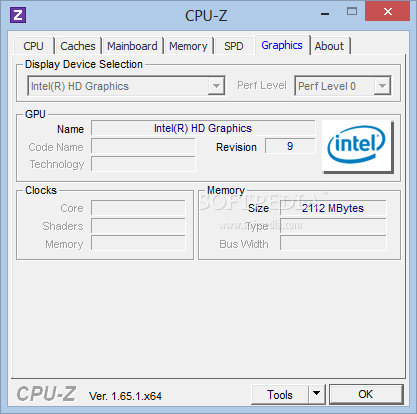This screenshot has height=414, width=417.
Task: Click the Intel logo image
Action: [358, 147]
